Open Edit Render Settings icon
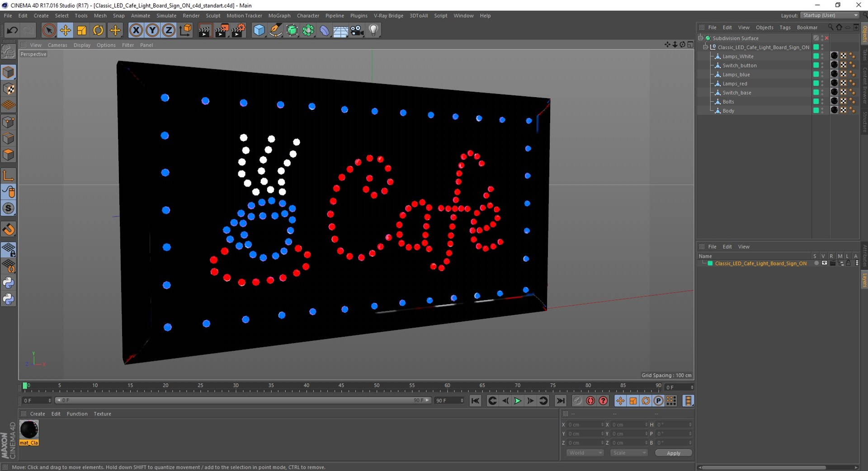The height and width of the screenshot is (471, 868). point(238,30)
